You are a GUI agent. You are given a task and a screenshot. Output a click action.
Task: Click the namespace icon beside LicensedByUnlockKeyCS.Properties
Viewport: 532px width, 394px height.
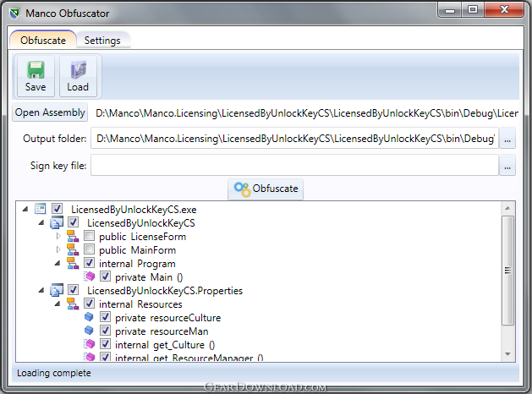point(57,291)
